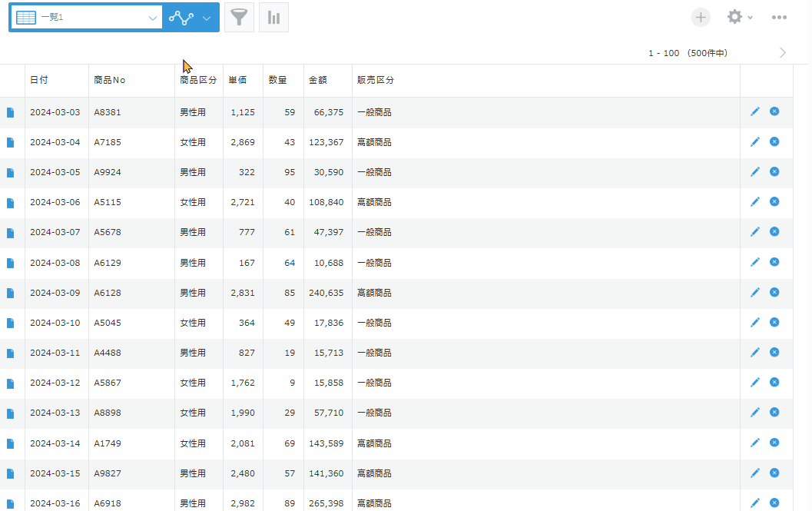This screenshot has height=511, width=812.
Task: Edit the 2024-03-03 record with pencil
Action: 755,111
